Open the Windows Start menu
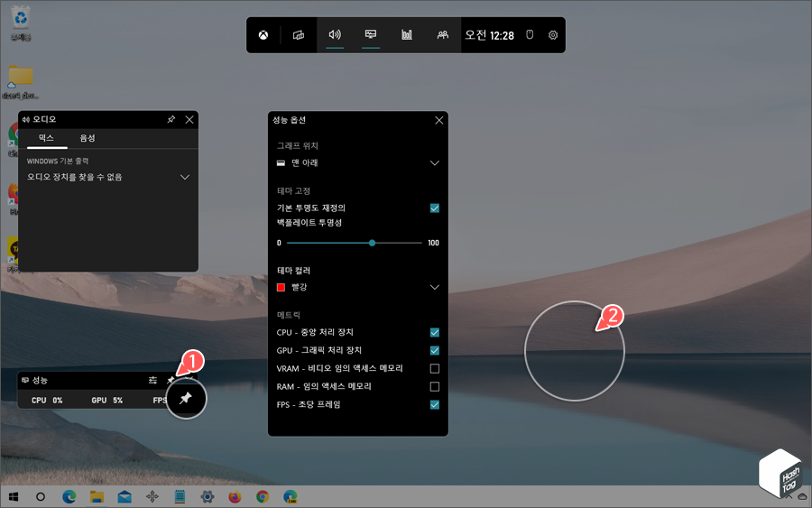This screenshot has height=508, width=812. pos(14,497)
